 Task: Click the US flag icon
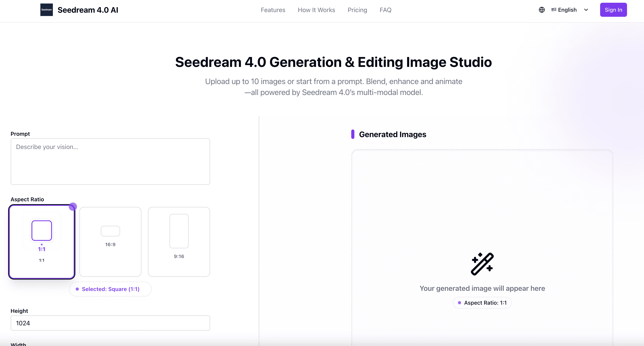click(554, 10)
